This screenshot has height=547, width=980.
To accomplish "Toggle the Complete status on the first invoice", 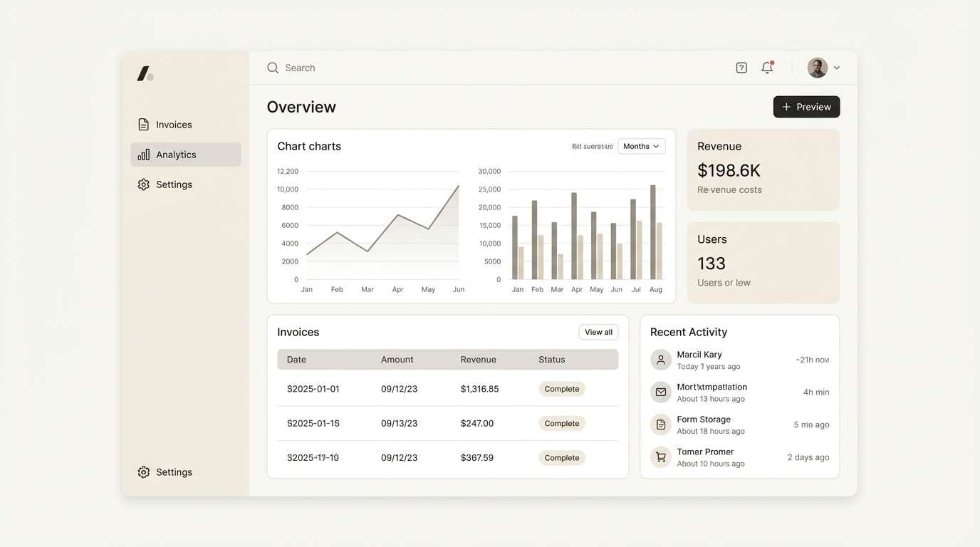I will (562, 387).
